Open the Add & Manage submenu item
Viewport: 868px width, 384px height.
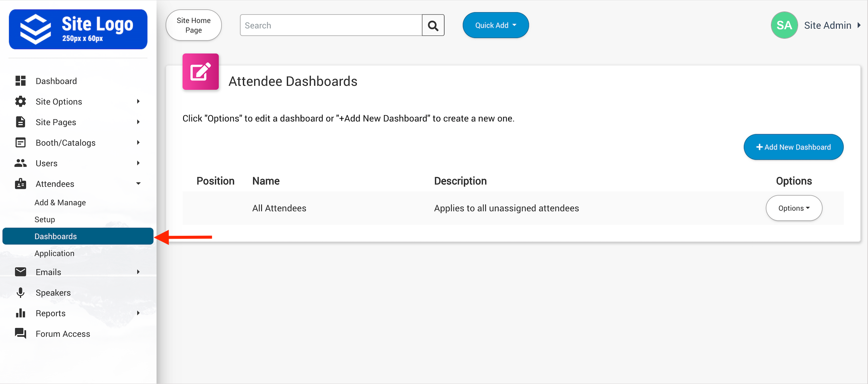click(x=60, y=202)
